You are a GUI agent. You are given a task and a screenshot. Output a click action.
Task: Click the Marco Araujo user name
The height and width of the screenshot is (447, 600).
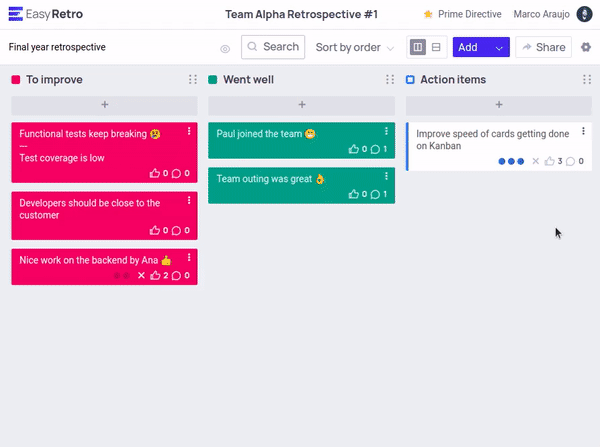point(541,14)
